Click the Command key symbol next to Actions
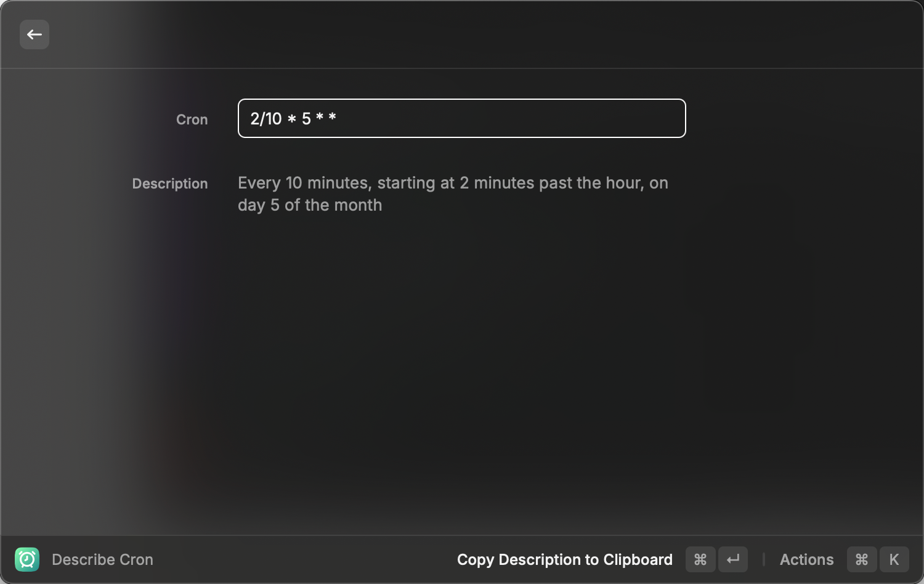 click(862, 559)
